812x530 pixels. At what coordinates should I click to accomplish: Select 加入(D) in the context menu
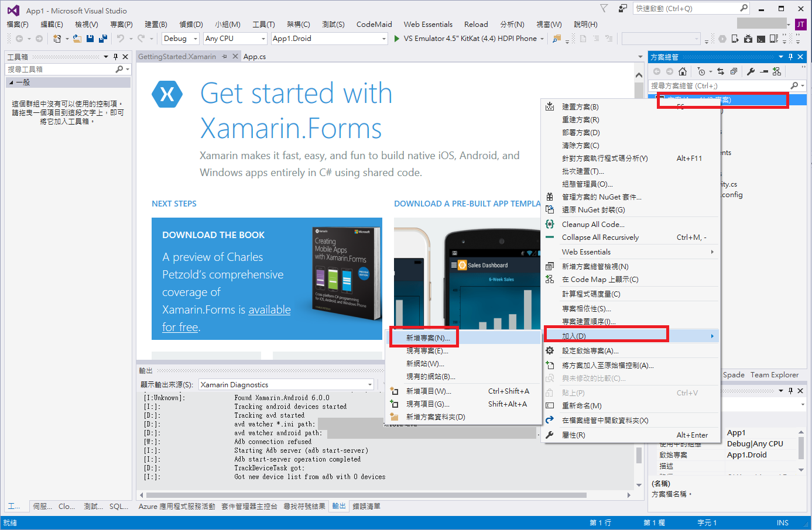[x=632, y=336]
